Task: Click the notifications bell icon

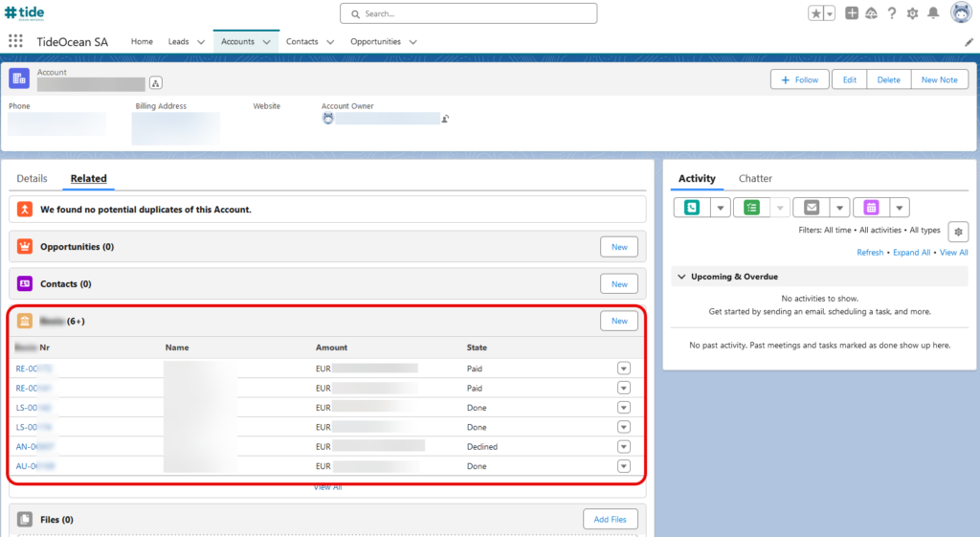Action: 933,13
